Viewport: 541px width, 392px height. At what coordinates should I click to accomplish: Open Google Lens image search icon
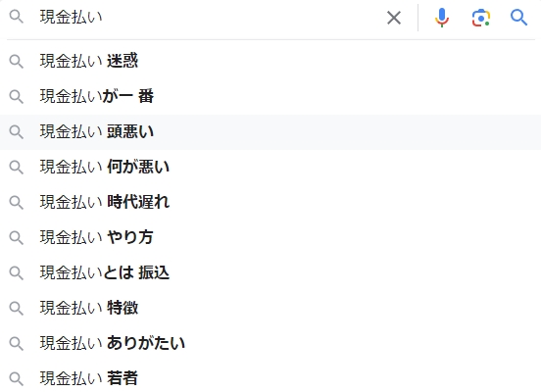click(x=481, y=18)
